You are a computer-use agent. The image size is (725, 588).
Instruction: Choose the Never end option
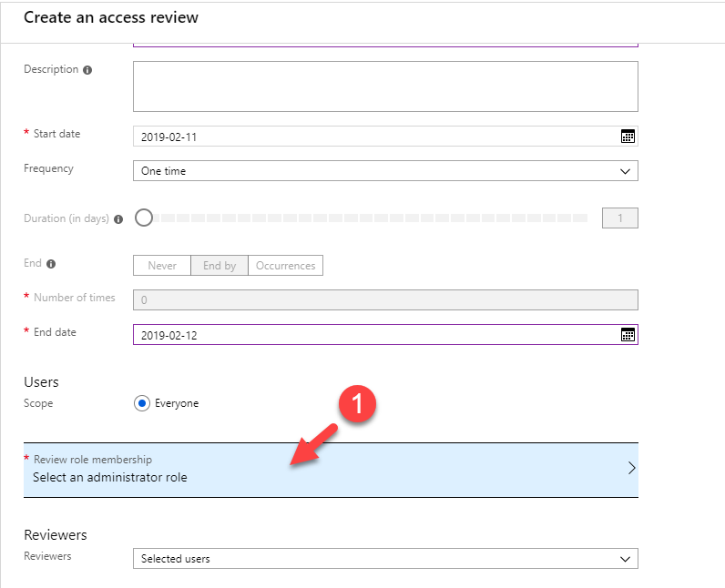point(162,266)
